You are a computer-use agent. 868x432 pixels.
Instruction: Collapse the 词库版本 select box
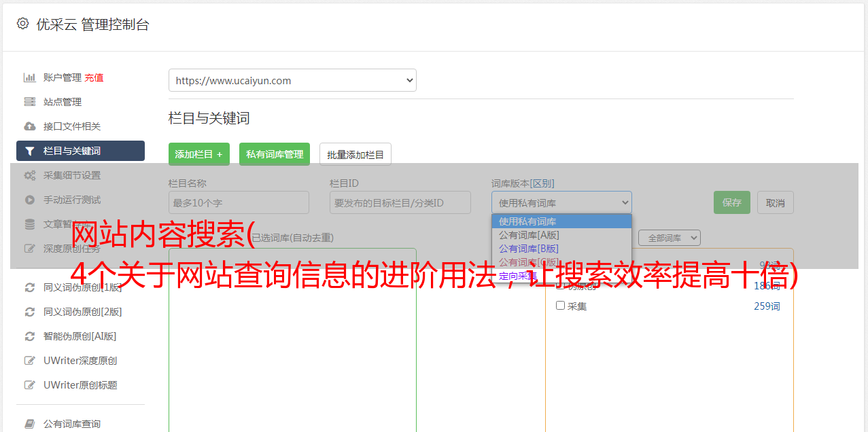[561, 202]
